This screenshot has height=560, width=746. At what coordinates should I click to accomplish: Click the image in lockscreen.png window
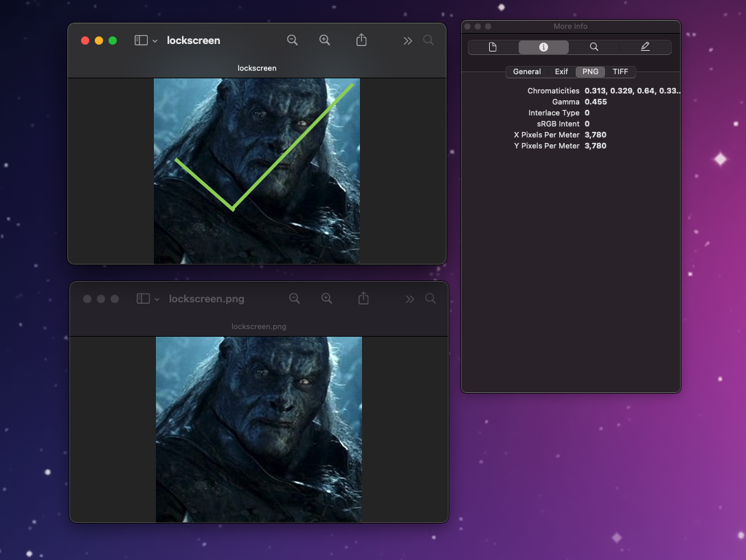pos(259,429)
